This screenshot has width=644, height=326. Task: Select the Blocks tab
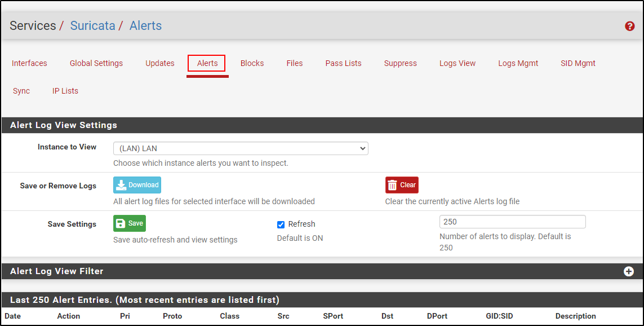tap(252, 63)
